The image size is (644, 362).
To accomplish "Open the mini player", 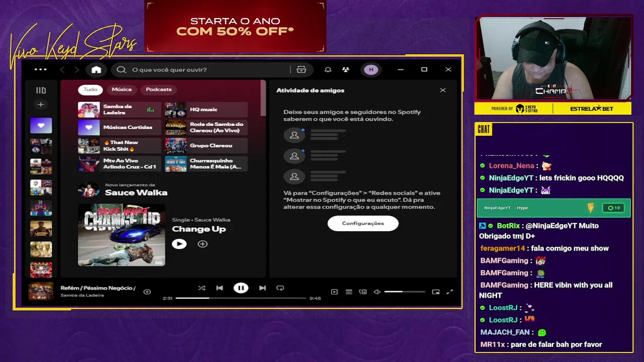I will tap(436, 292).
